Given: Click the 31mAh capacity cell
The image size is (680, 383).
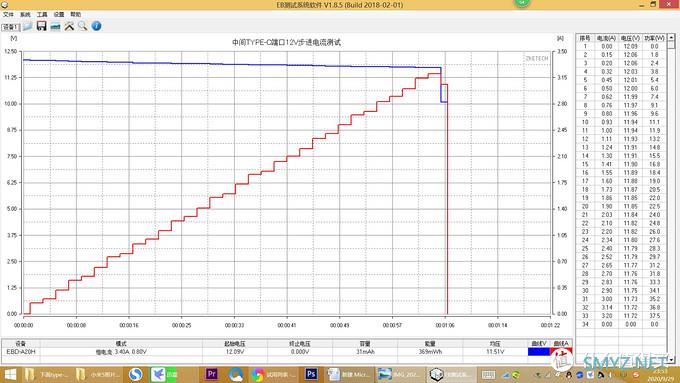Looking at the screenshot, I should [365, 351].
